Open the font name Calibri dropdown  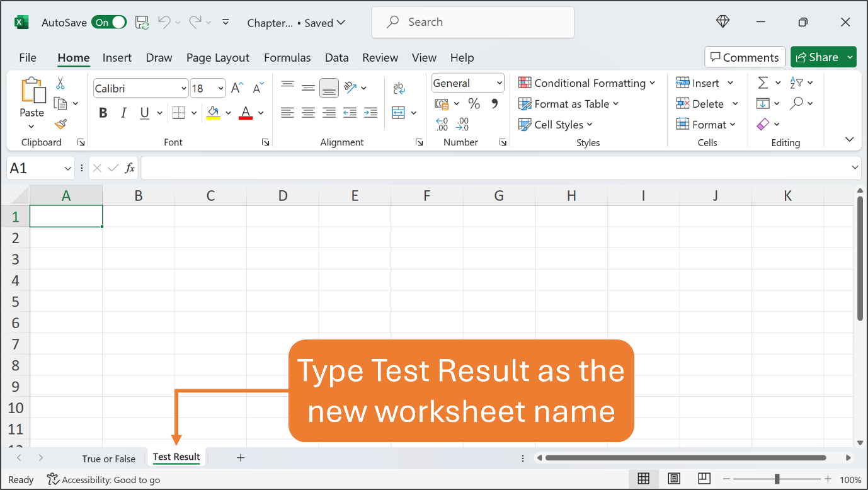[x=183, y=89]
